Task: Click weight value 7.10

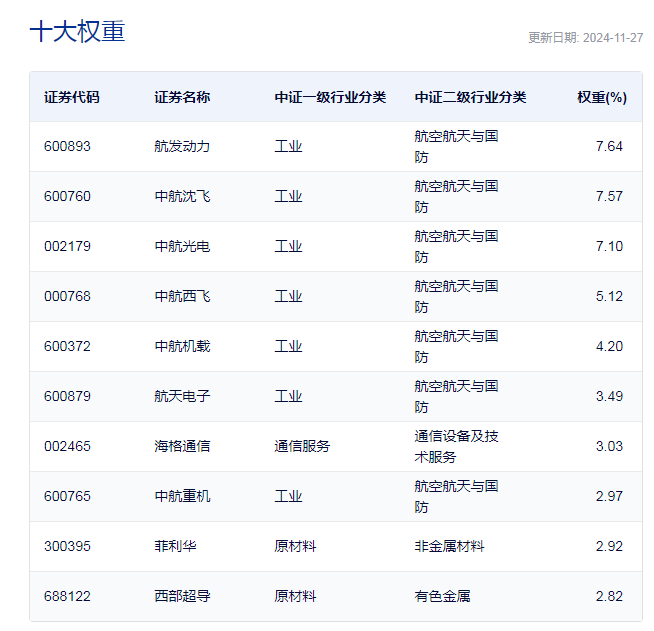Action: coord(609,246)
